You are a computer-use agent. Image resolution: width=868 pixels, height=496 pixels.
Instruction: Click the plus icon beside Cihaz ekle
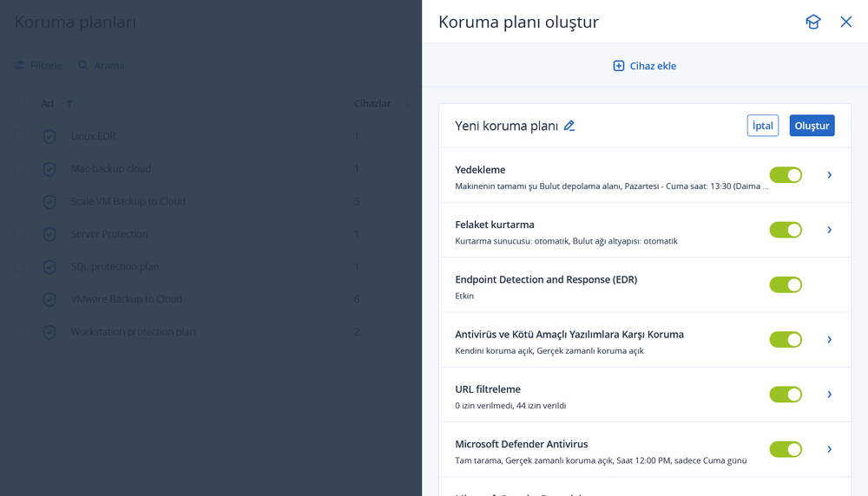619,66
